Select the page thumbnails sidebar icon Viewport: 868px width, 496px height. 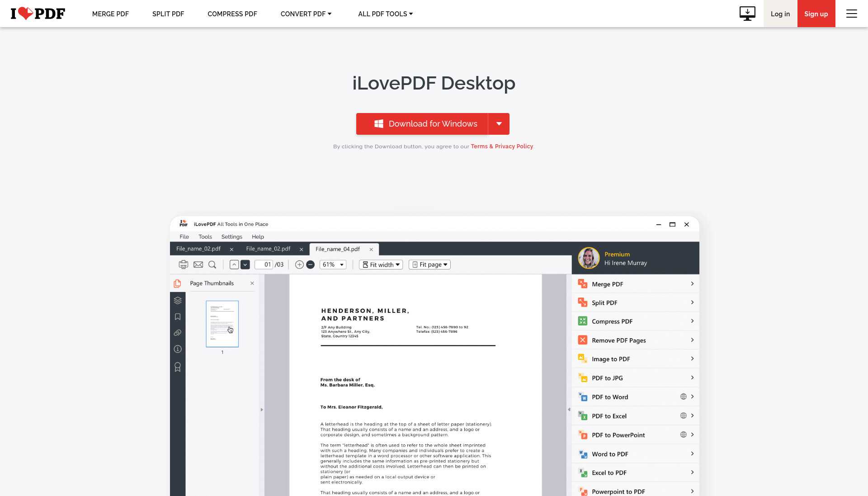tap(177, 283)
